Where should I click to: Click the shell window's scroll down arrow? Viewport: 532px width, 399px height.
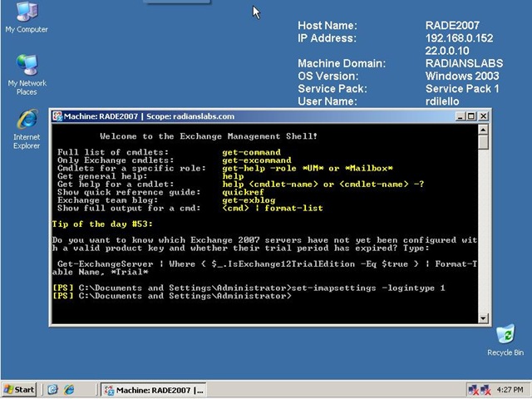pyautogui.click(x=484, y=318)
